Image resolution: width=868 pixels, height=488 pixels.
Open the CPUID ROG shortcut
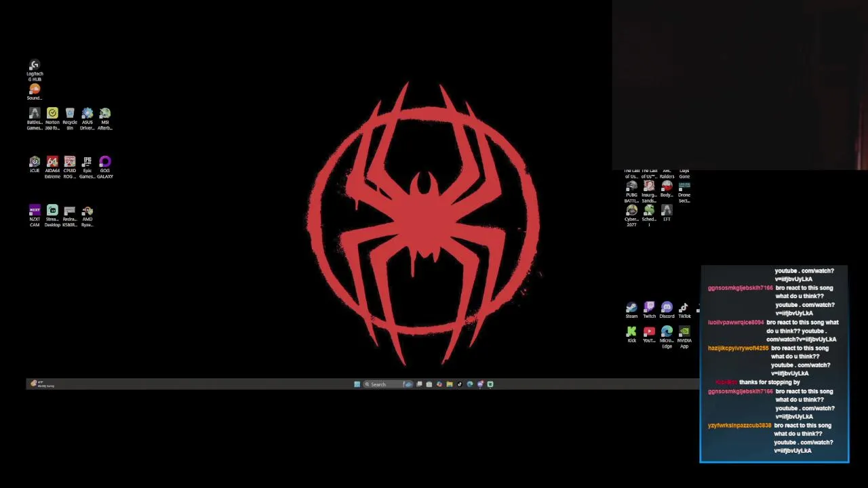coord(70,167)
